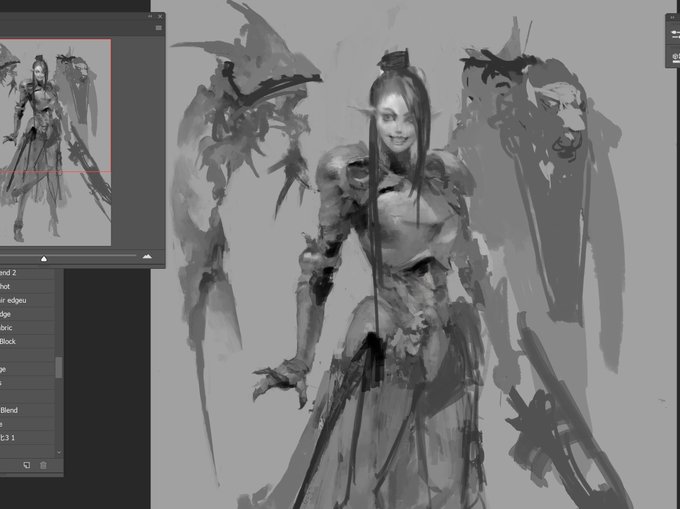Screen dimensions: 680x509
Task: Select the brush preset ending in '3 1'
Action: [x=27, y=438]
